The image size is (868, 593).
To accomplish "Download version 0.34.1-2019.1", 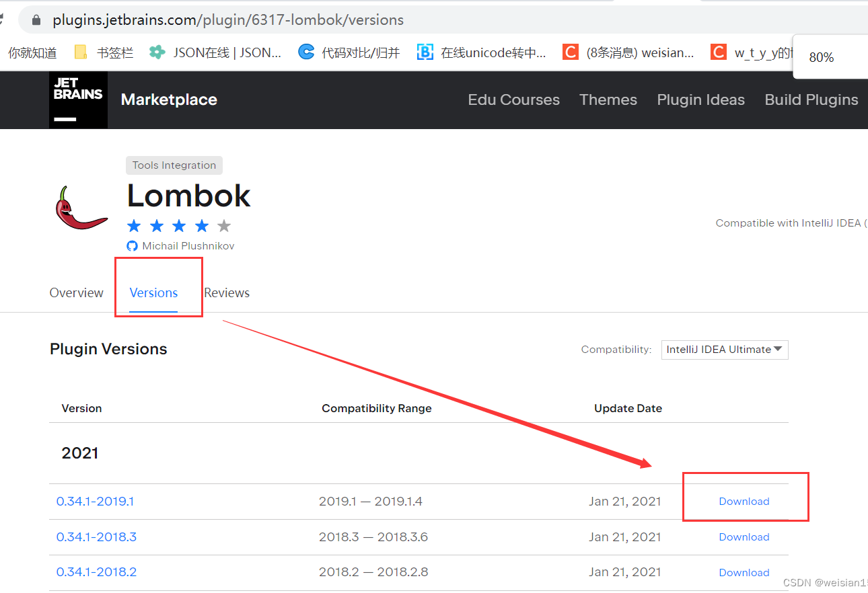I will click(744, 502).
